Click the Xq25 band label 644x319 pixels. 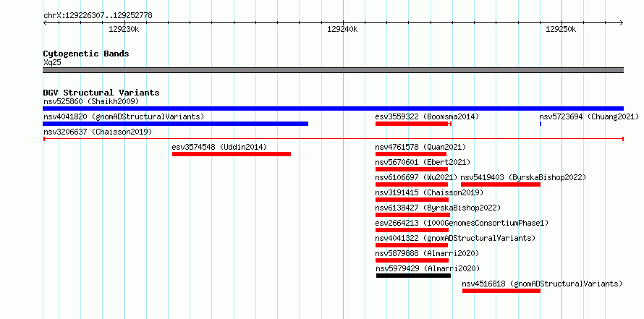tap(52, 62)
